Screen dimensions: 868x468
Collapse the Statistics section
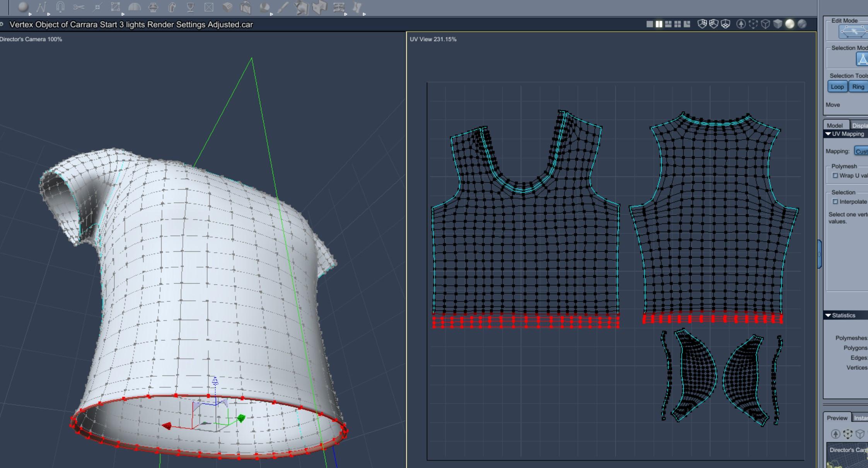pos(828,315)
